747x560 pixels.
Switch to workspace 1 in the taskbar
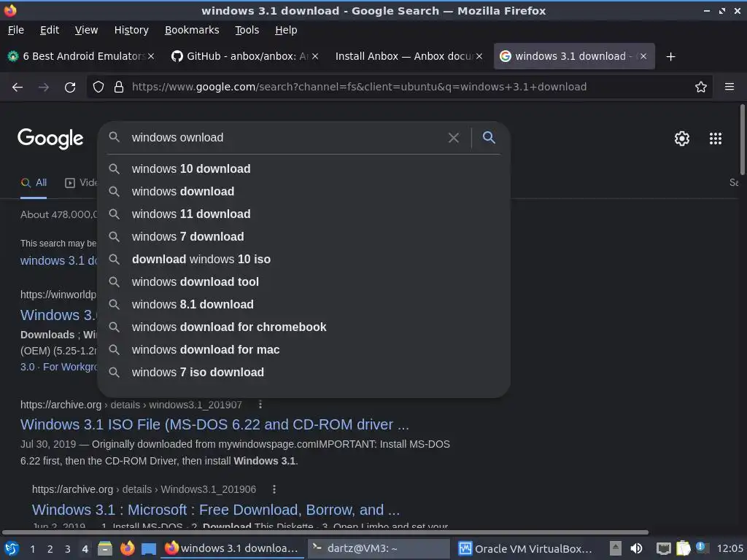pyautogui.click(x=32, y=549)
